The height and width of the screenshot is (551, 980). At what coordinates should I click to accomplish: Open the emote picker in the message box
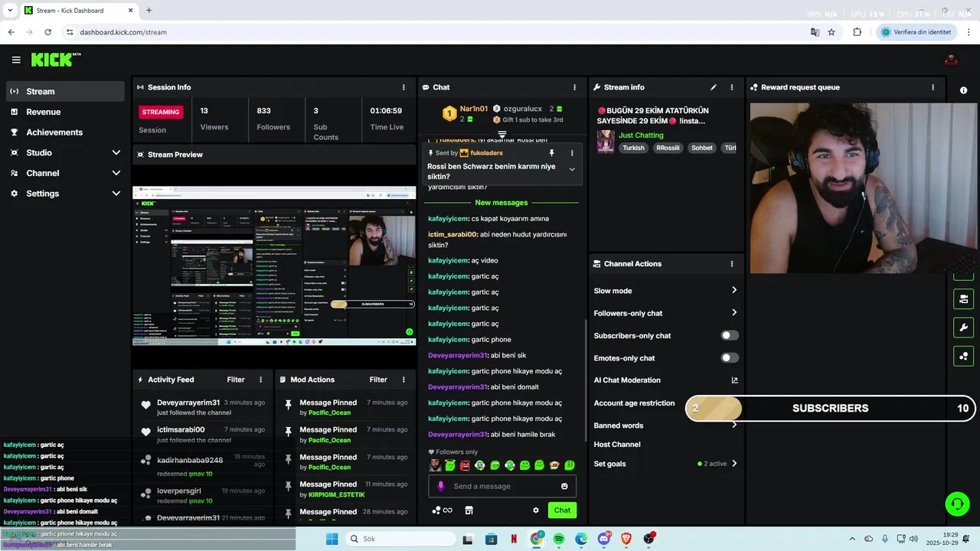(x=564, y=486)
